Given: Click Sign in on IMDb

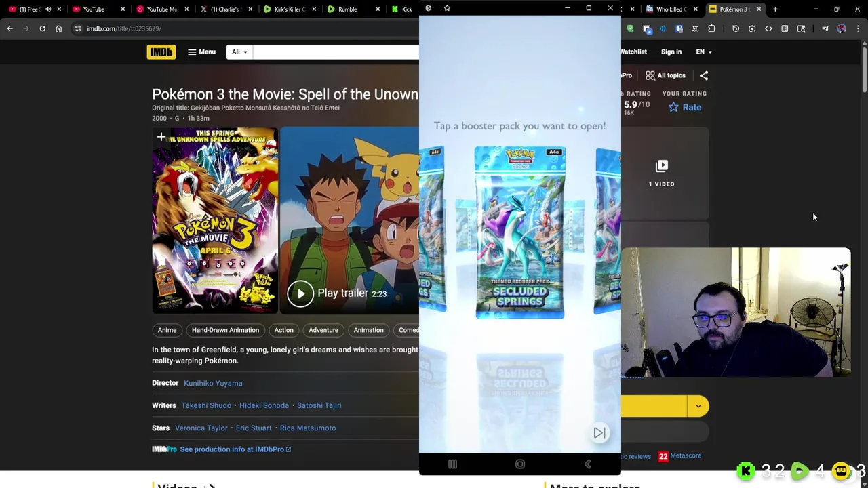Looking at the screenshot, I should click(671, 52).
